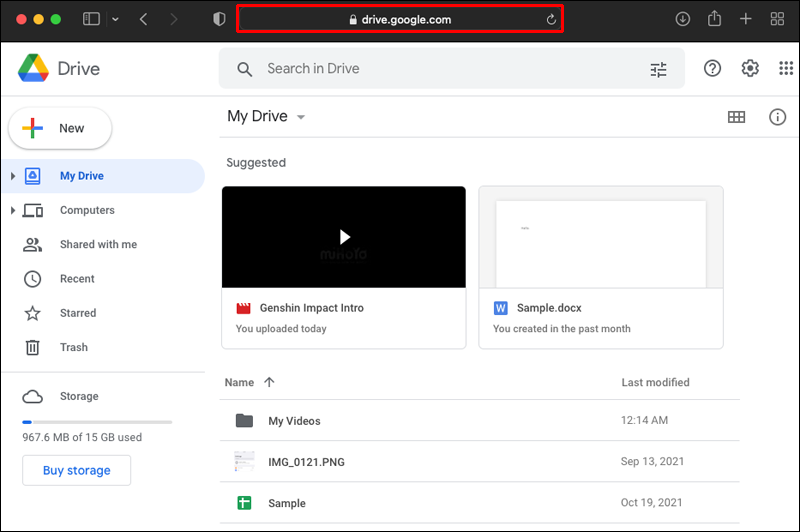Click the storage usage progress bar
The height and width of the screenshot is (532, 800).
click(x=97, y=422)
